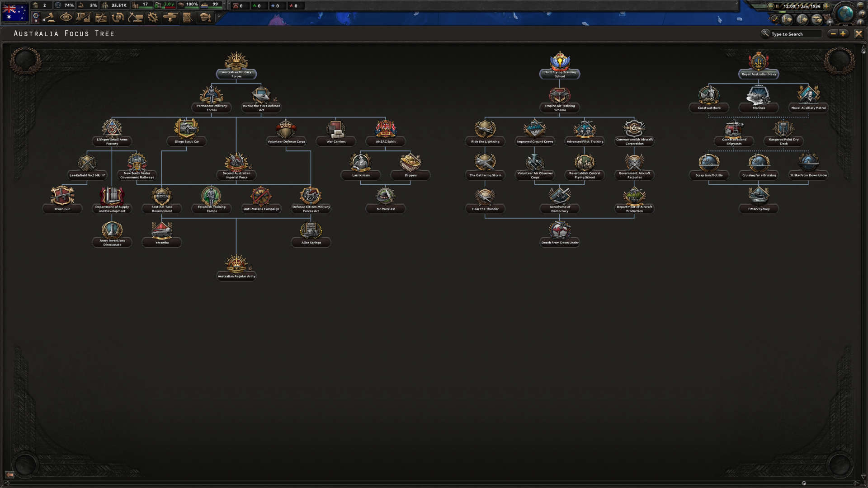Select the Australian Military Forces focus
Screen dimensions: 868x488
pos(236,66)
